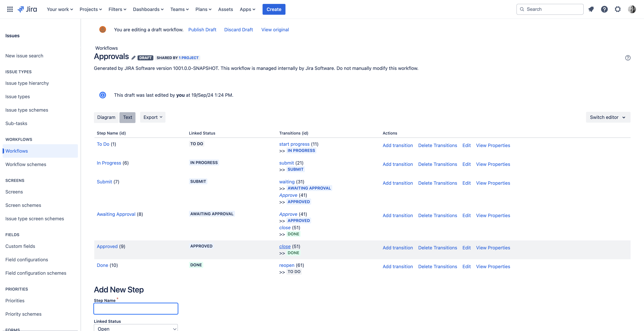Click the Step Name input field
The height and width of the screenshot is (331, 644).
pos(136,308)
